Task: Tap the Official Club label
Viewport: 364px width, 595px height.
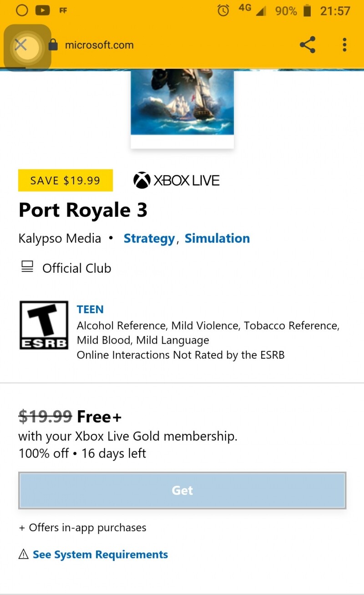Action: coord(76,268)
